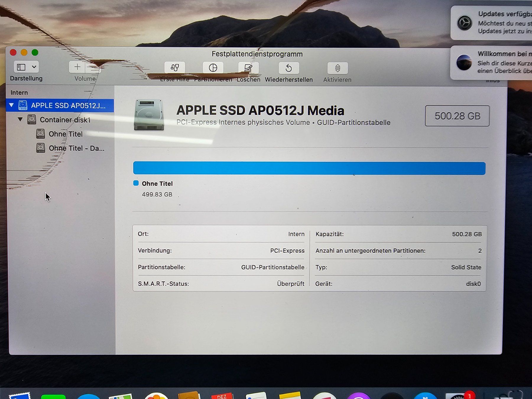Open the Willkommen bei macOS notification

(491, 62)
